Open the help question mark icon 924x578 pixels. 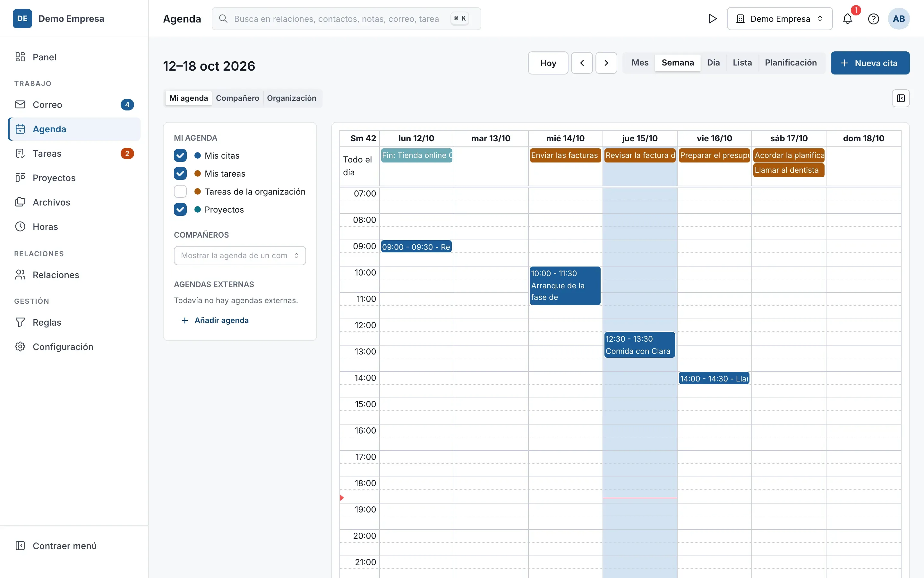pos(873,19)
